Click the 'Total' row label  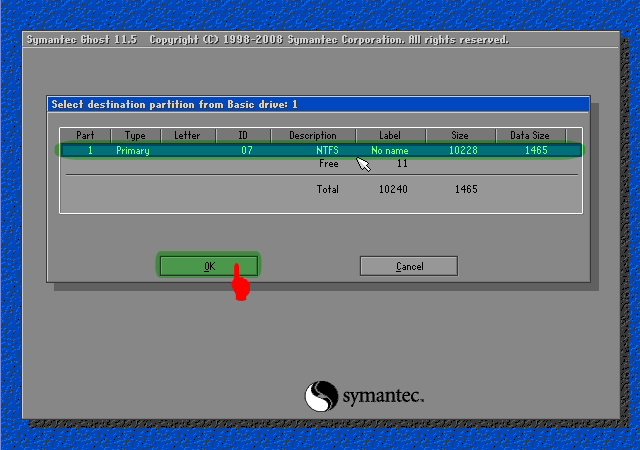[328, 189]
